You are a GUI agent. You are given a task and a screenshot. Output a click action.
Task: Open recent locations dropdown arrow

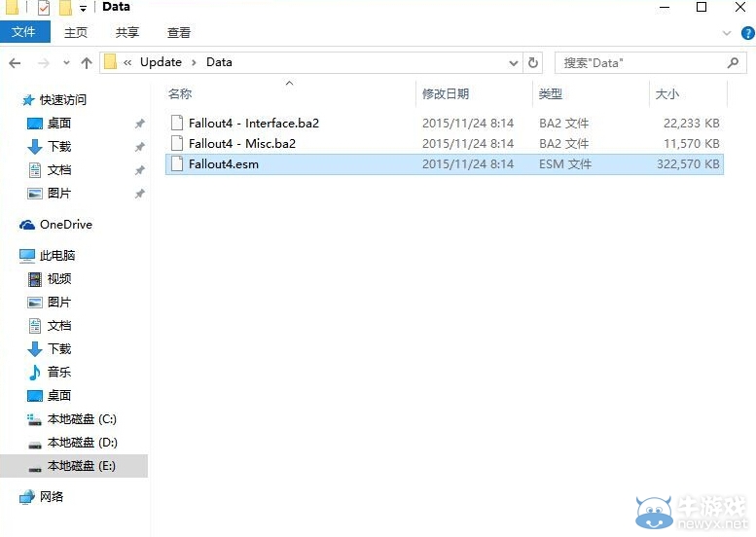(66, 62)
